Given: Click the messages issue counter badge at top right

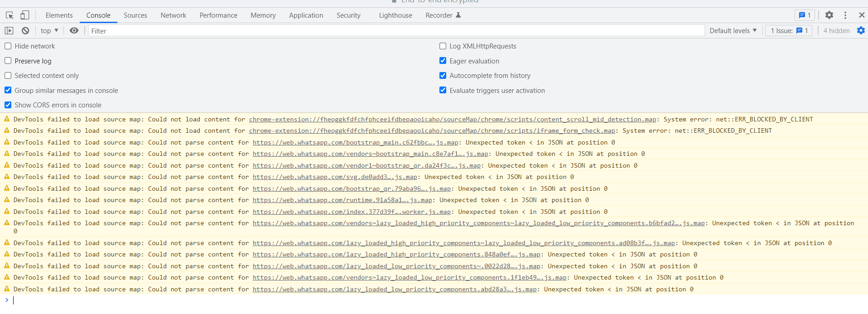Looking at the screenshot, I should [805, 15].
